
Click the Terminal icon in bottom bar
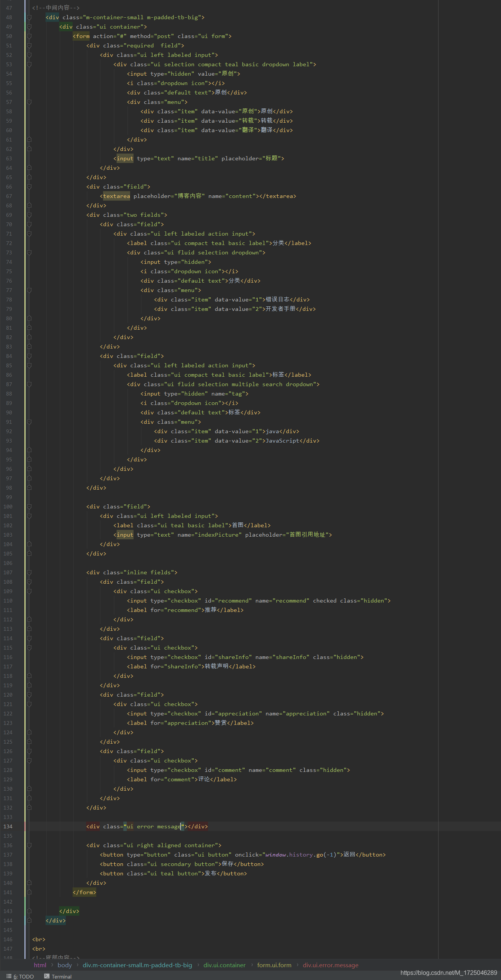47,976
